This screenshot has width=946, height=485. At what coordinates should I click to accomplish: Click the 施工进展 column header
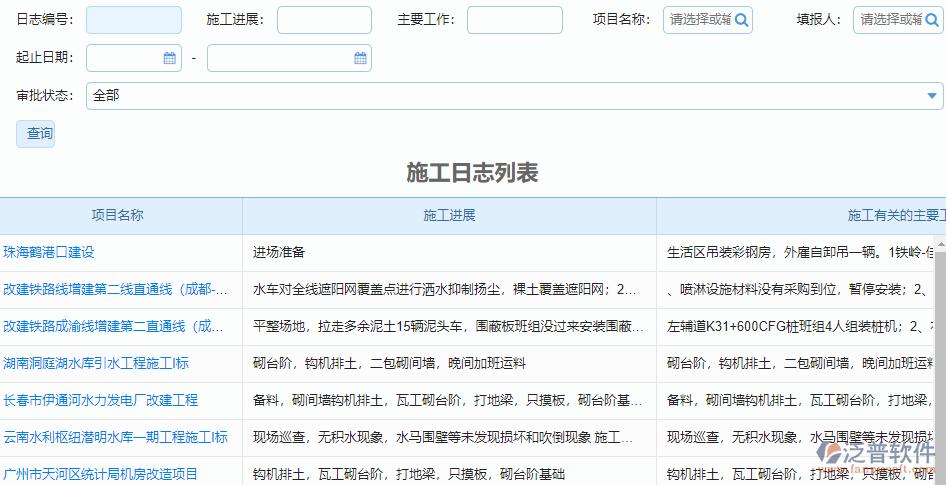click(x=449, y=215)
